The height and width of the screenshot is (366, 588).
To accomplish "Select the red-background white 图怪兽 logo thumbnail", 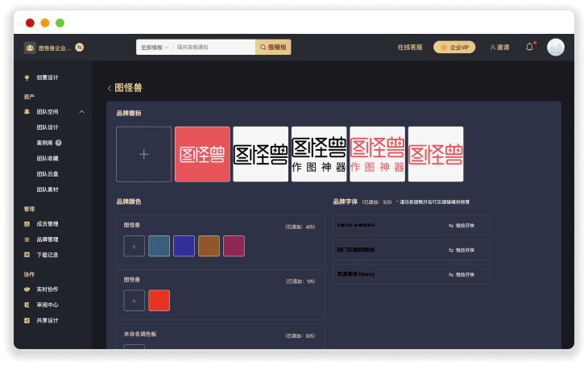I will tap(202, 154).
